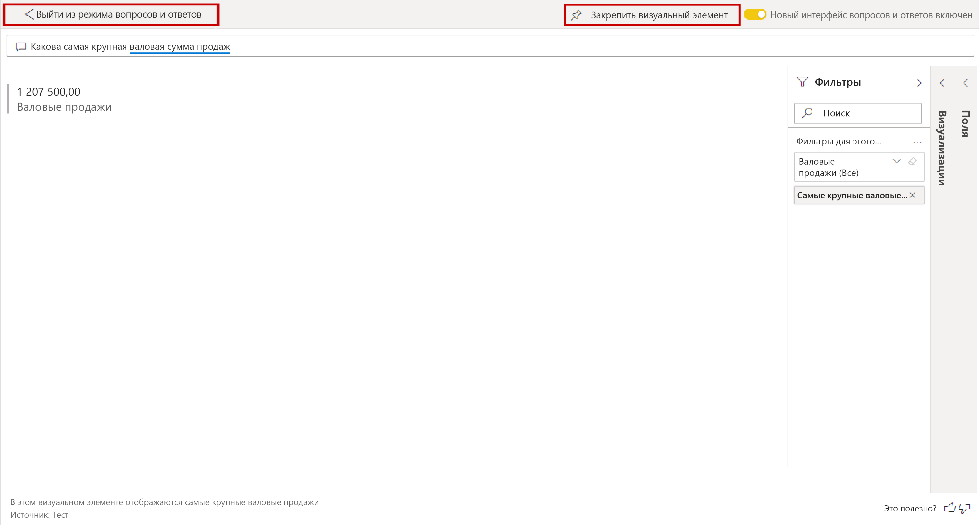Select the Самые крупные валовые filter card
This screenshot has height=525, width=980.
(859, 195)
